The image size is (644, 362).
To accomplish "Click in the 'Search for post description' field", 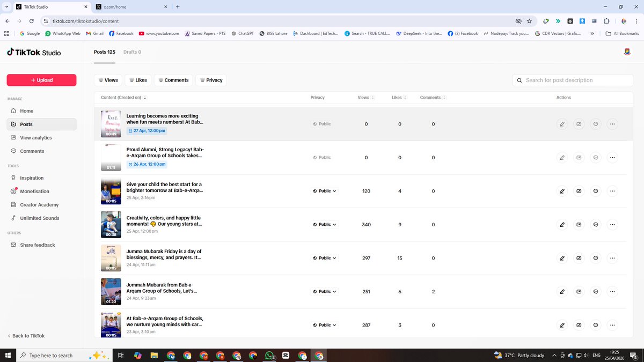I will click(573, 80).
